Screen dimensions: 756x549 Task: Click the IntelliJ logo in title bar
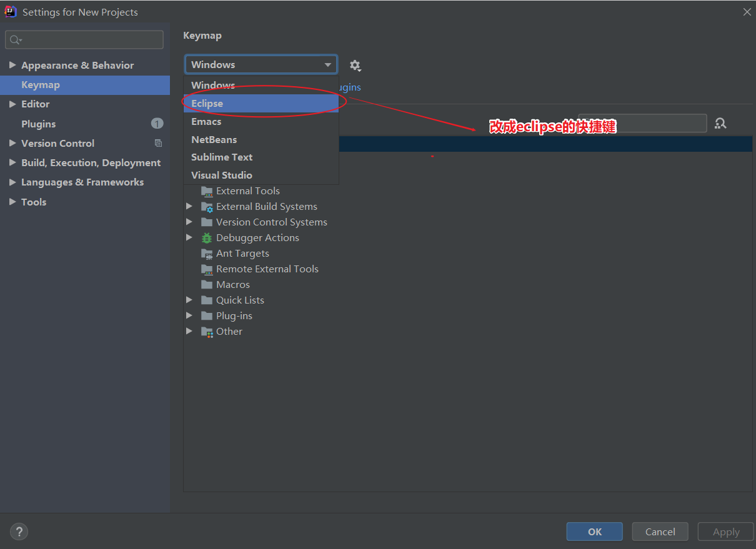(11, 11)
